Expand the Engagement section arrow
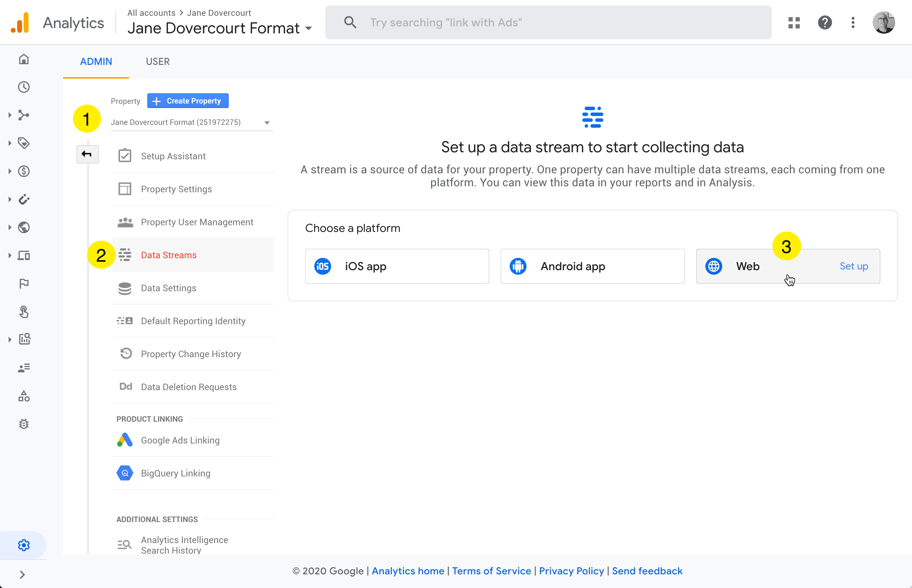 coord(9,143)
